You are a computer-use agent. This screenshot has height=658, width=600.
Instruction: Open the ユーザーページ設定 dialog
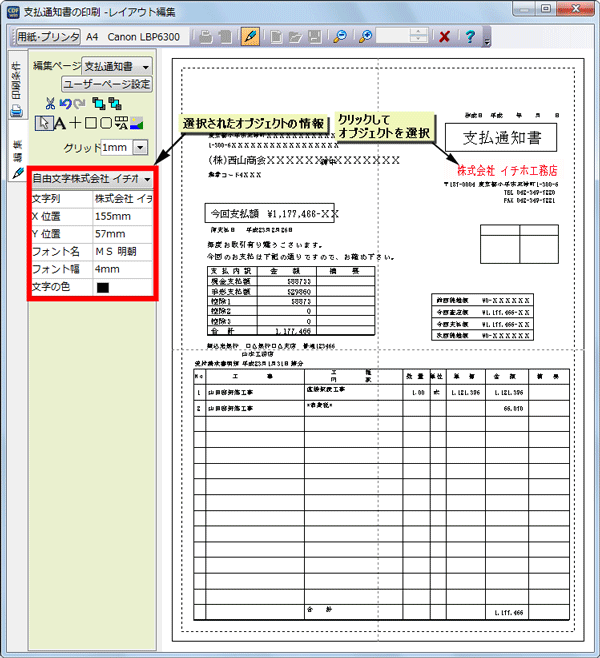click(x=108, y=84)
